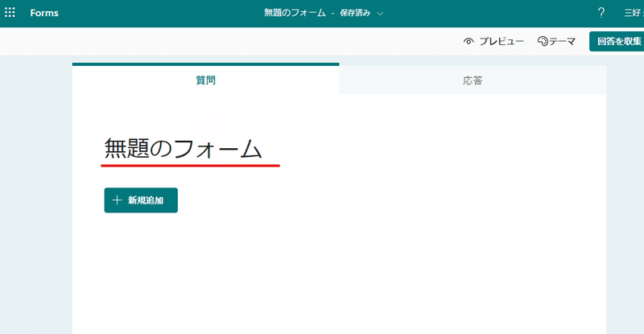Open the プレビュー preview
Image resolution: width=644 pixels, height=334 pixels.
[493, 42]
